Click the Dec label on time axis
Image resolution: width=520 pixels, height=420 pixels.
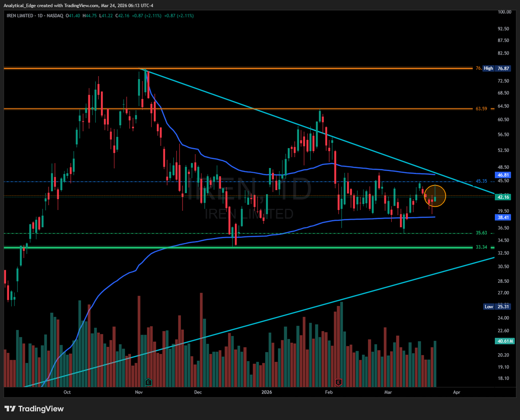[x=198, y=392]
